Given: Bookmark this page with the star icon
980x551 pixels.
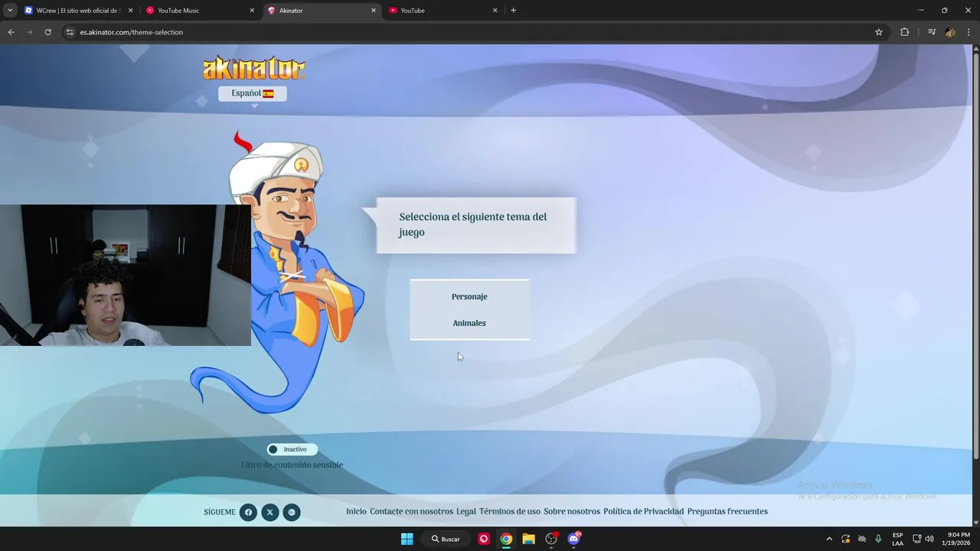Looking at the screenshot, I should pos(879,32).
